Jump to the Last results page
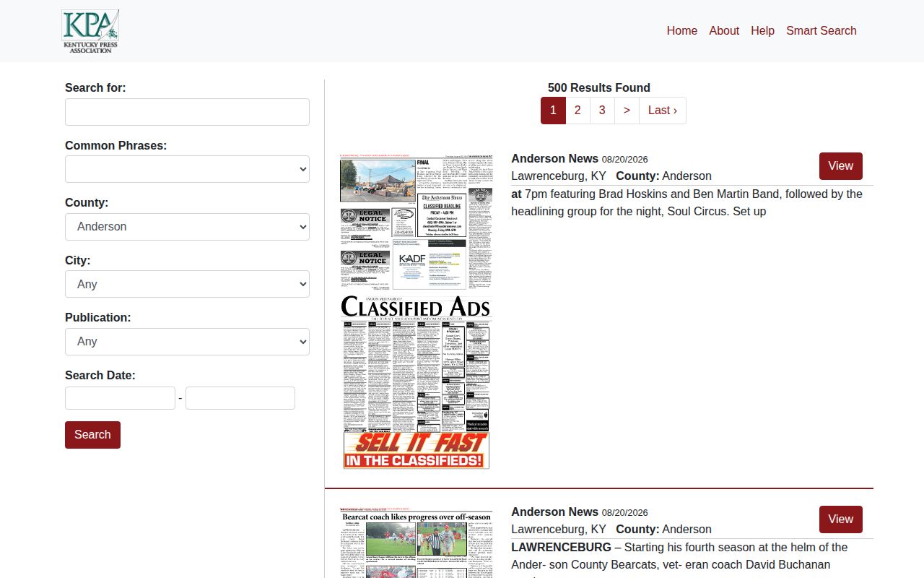This screenshot has height=578, width=924. coord(663,111)
